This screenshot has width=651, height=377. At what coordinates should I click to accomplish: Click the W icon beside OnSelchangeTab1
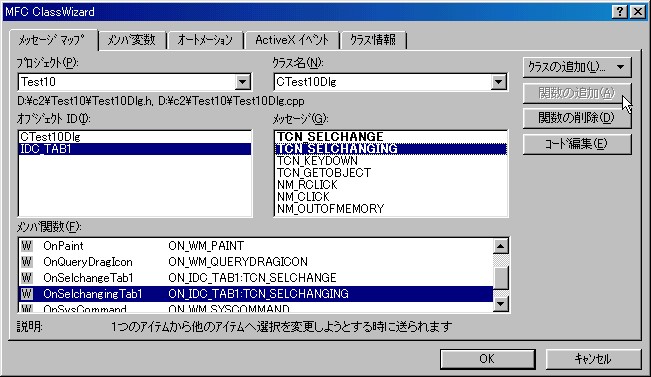click(x=27, y=277)
